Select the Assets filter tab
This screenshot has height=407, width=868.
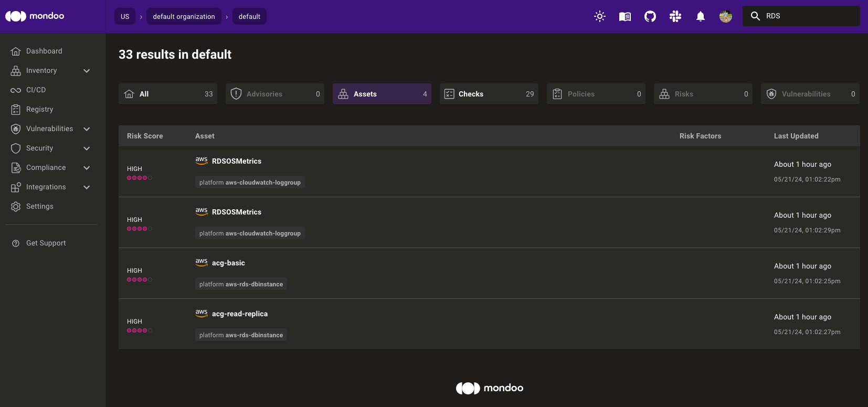(382, 94)
